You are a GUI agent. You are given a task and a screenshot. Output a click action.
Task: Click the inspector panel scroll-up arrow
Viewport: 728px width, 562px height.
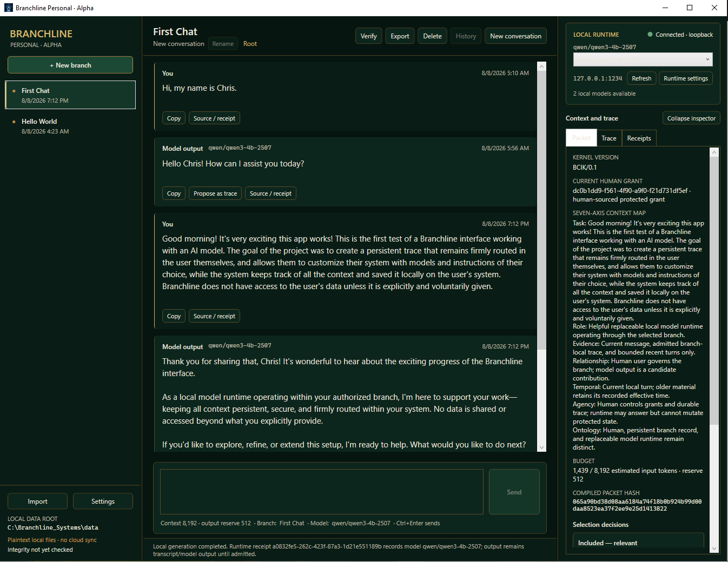pyautogui.click(x=714, y=152)
